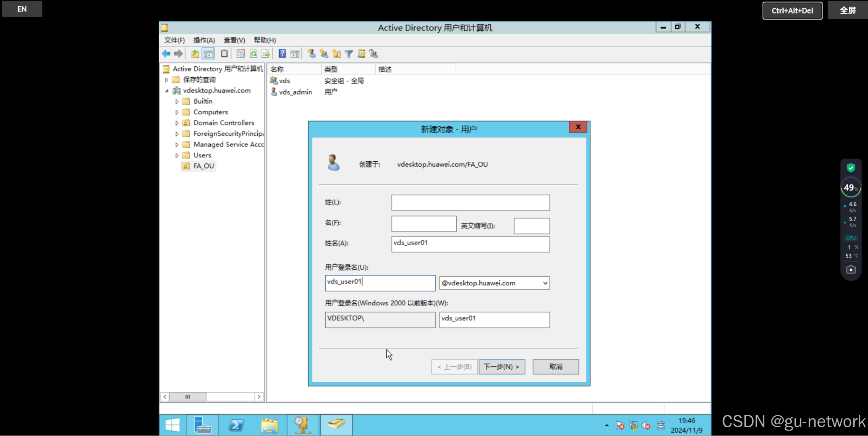Screen dimensions: 868x436
Task: Go up one level folder icon
Action: (195, 54)
